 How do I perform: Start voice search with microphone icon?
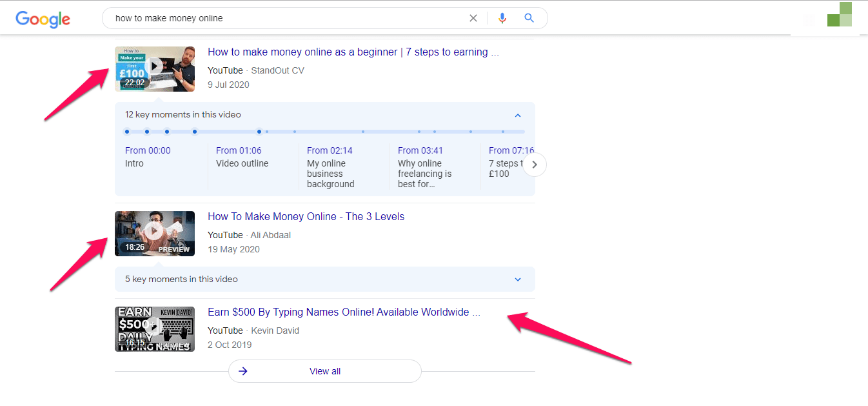click(x=502, y=18)
